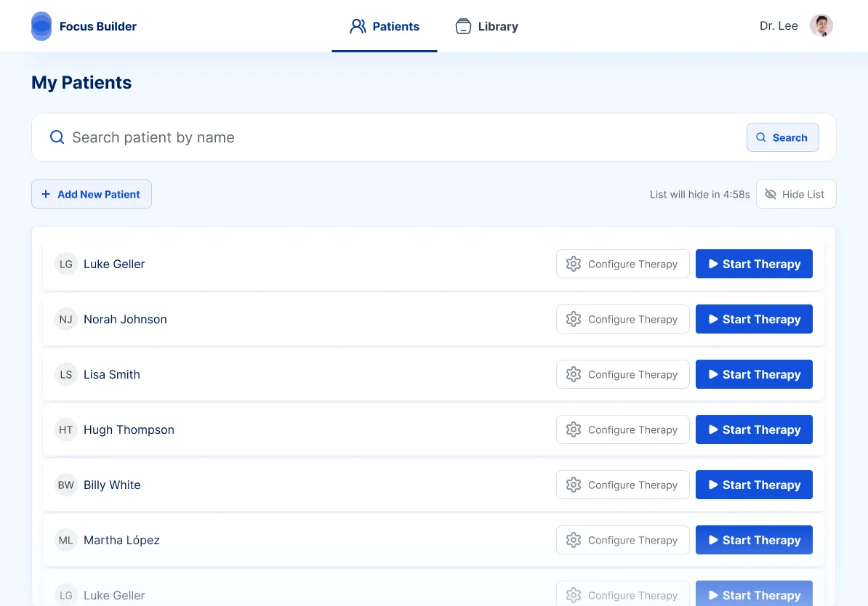Click the magnifier icon inside the search field

(57, 137)
